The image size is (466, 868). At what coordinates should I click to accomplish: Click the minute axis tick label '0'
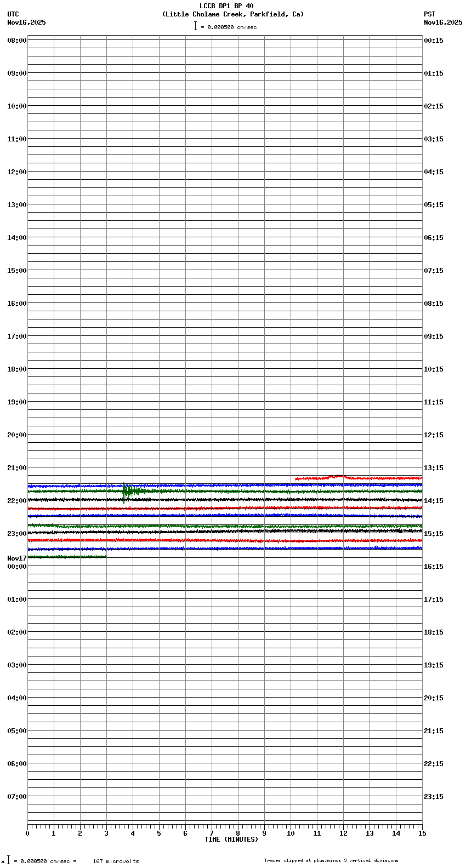click(27, 833)
